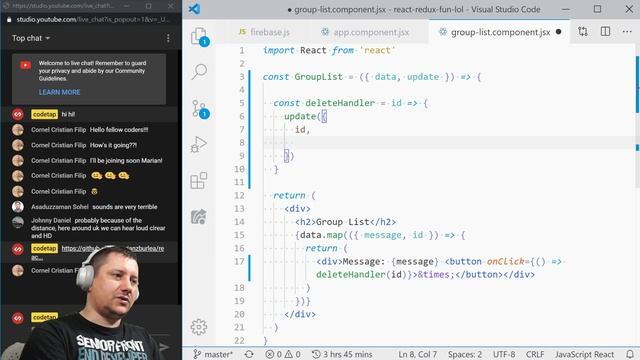Change indentation via Spaces: 2
Viewport: 640px width, 360px height.
(x=465, y=354)
